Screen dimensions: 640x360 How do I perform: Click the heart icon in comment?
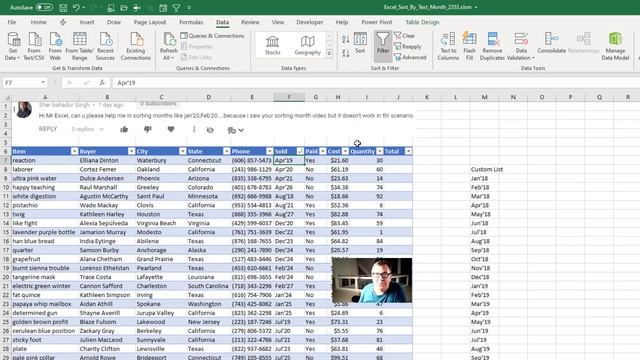171,129
